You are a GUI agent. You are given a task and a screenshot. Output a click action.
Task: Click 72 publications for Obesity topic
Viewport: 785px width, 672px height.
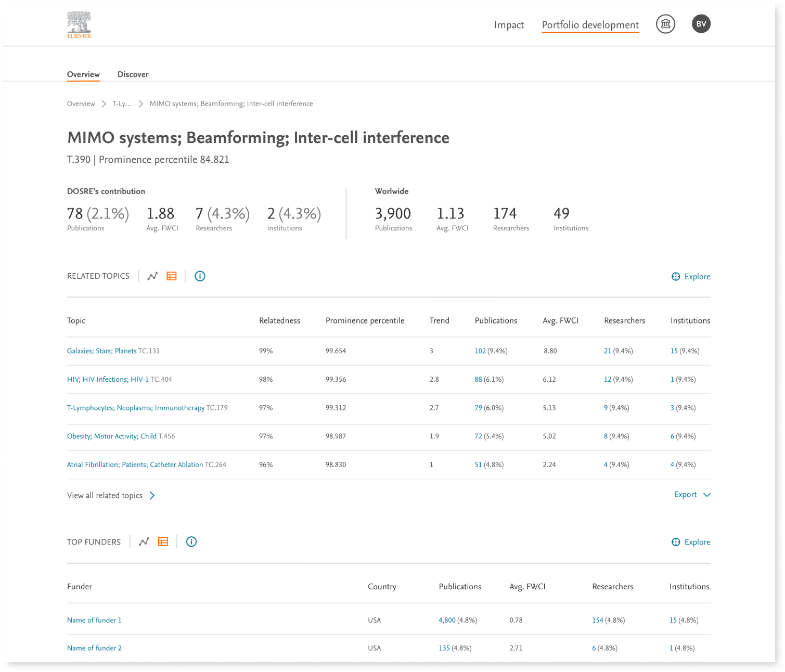(479, 436)
